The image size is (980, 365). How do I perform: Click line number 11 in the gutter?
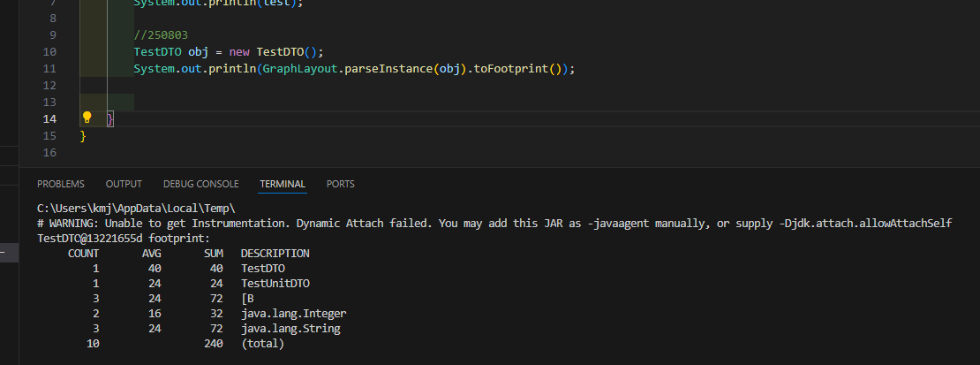[x=50, y=68]
